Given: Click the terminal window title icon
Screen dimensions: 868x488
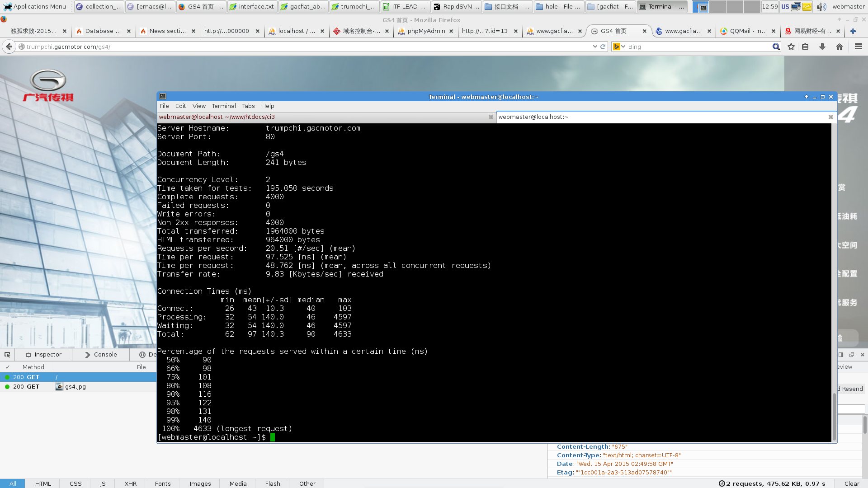Looking at the screenshot, I should coord(163,97).
